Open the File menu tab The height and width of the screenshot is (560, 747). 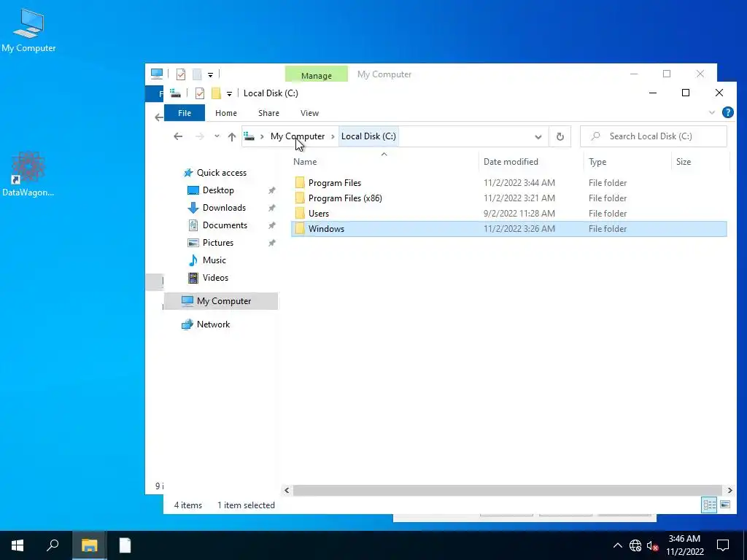[185, 113]
